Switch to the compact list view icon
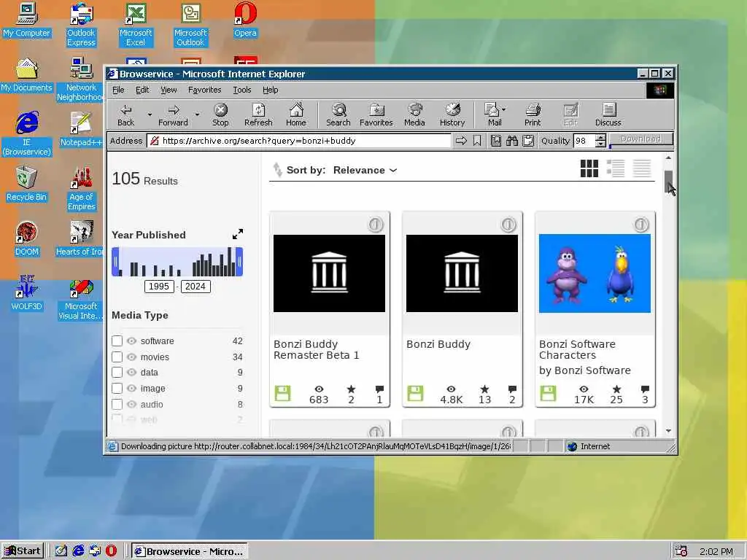Viewport: 747px width, 560px height. click(642, 168)
